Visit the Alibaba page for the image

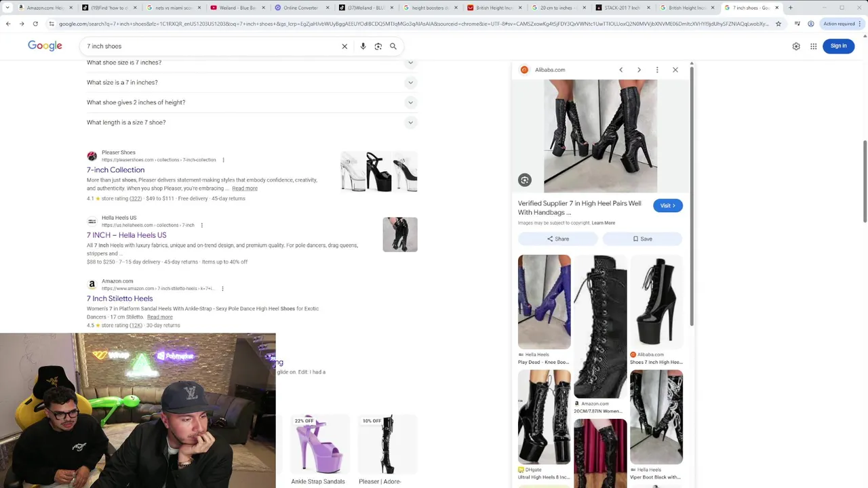click(668, 205)
